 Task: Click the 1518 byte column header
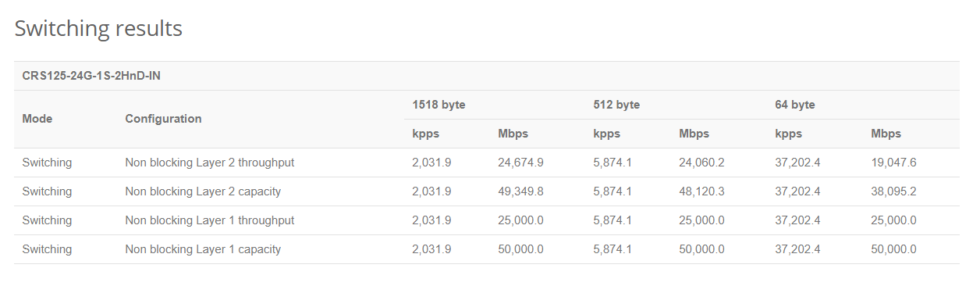439,105
